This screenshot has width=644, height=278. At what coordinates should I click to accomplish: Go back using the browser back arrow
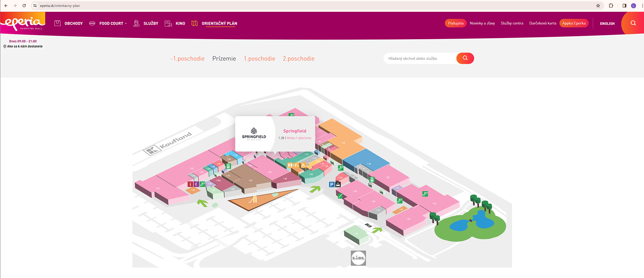(6, 5)
